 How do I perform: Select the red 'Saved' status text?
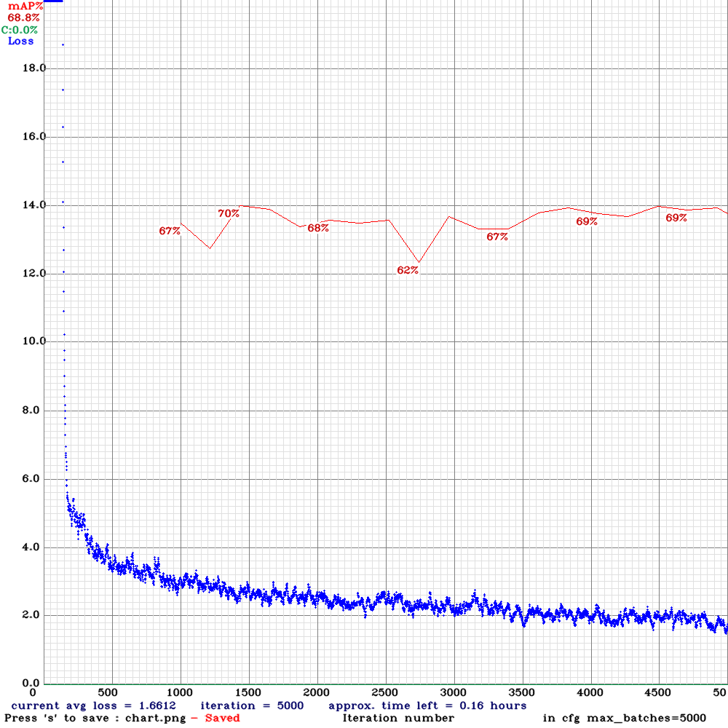tap(222, 719)
